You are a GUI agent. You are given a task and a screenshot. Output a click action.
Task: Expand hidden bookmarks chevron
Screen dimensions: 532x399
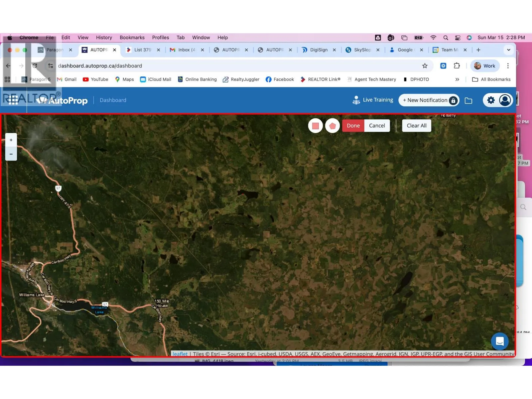coord(457,79)
